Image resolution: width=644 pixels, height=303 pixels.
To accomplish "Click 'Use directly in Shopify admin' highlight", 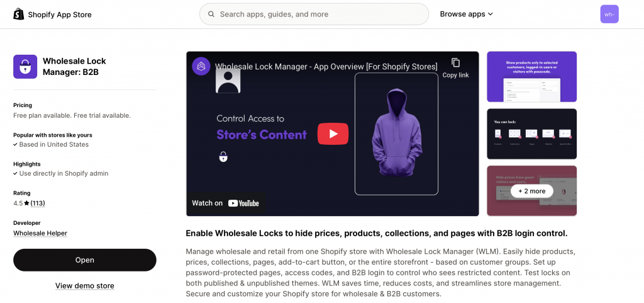I will point(64,173).
